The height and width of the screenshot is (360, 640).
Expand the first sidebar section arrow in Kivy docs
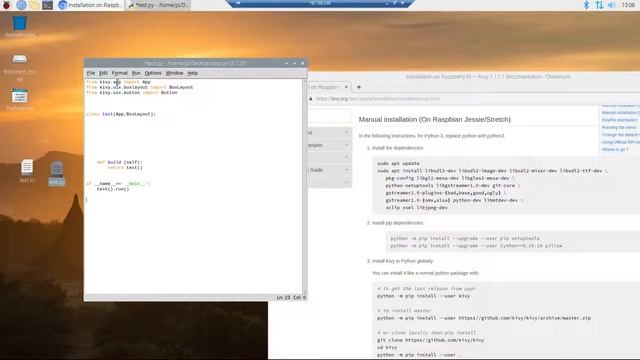[346, 133]
